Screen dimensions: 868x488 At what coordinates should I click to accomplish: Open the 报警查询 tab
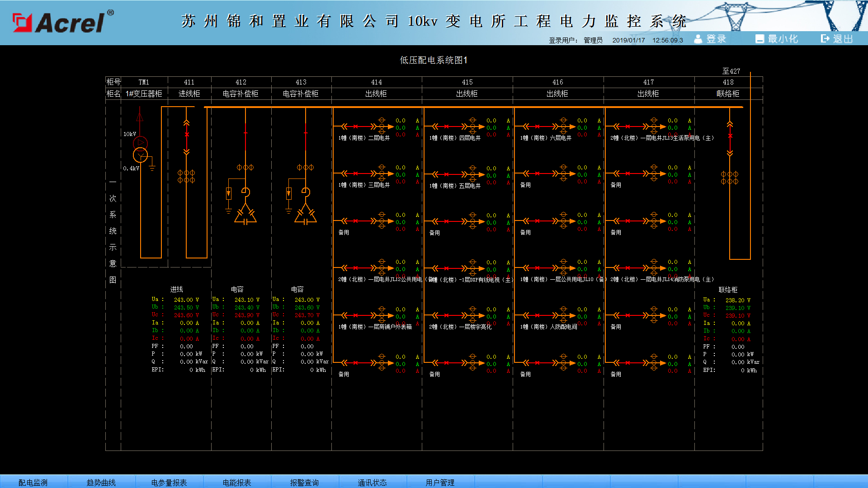(304, 482)
